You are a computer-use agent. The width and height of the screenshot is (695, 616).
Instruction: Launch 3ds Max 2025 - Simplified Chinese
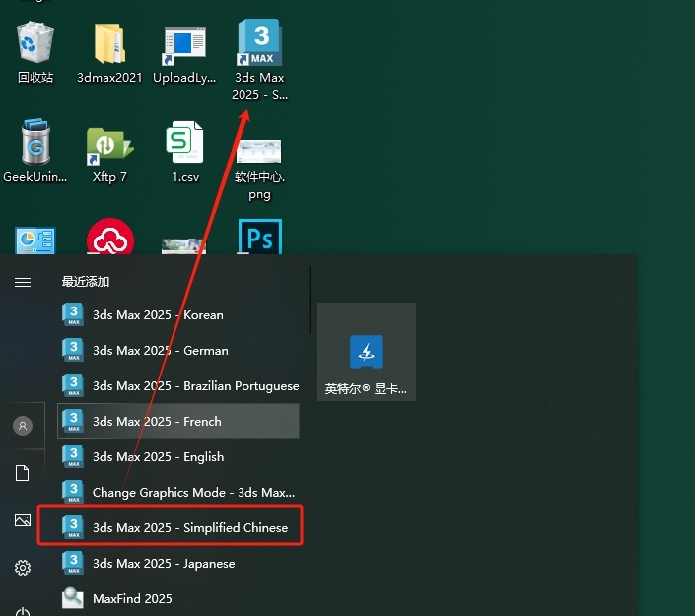pyautogui.click(x=178, y=527)
